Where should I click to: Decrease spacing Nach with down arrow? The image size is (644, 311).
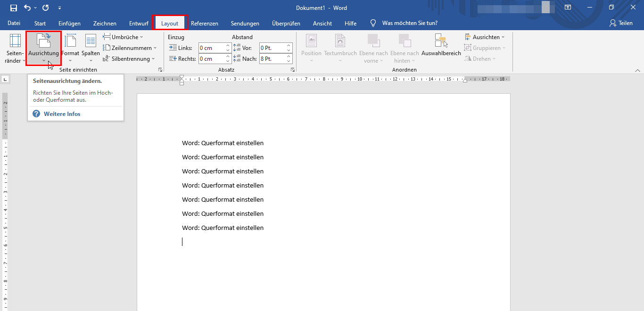click(x=289, y=61)
